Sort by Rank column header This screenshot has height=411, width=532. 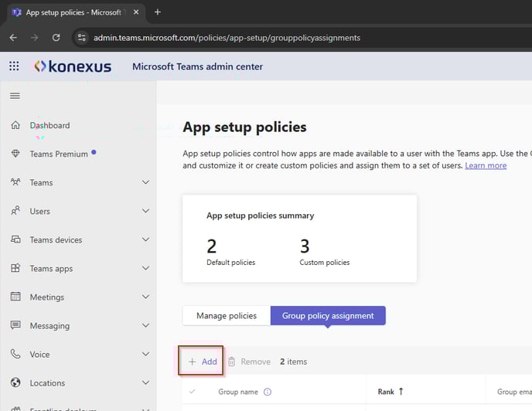click(x=386, y=392)
